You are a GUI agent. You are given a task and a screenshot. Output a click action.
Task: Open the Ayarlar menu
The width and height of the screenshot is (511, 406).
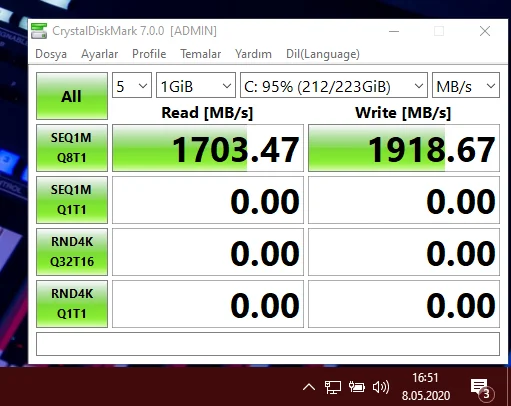pos(99,54)
